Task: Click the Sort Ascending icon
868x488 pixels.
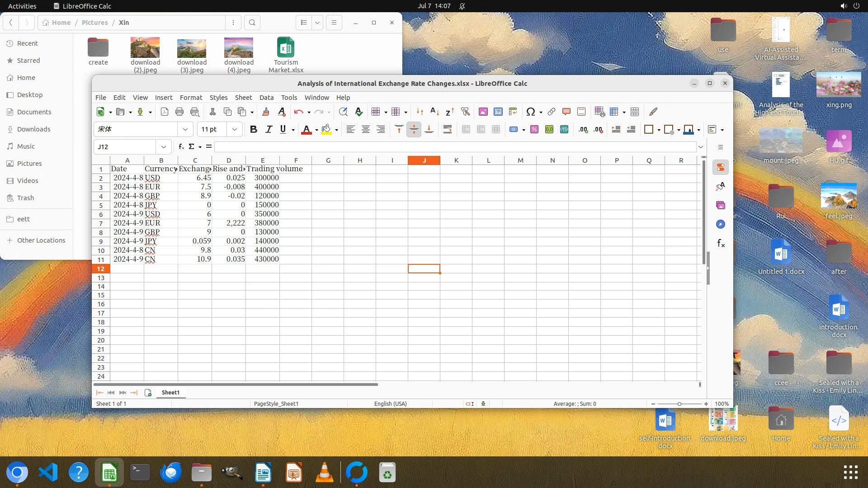Action: pyautogui.click(x=434, y=112)
